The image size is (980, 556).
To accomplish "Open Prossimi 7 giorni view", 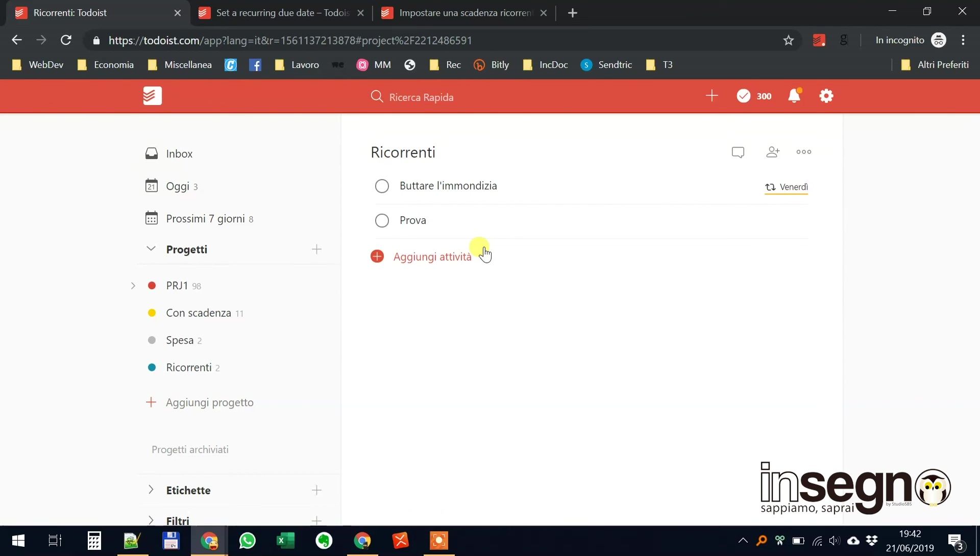I will pyautogui.click(x=205, y=219).
